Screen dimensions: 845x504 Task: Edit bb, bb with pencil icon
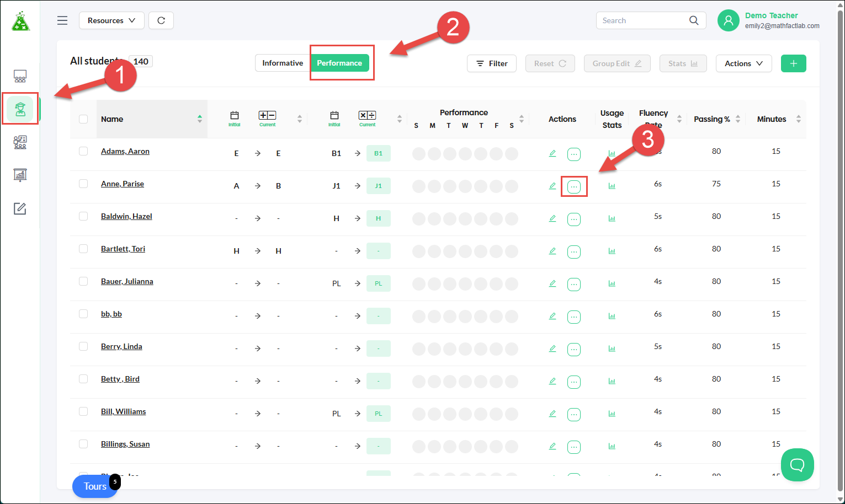(x=552, y=316)
